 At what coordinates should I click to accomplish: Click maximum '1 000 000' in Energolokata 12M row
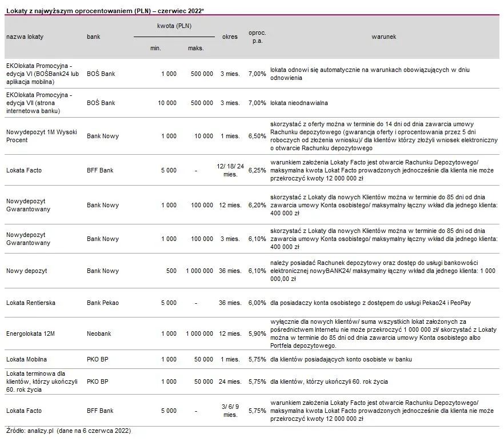pyautogui.click(x=199, y=333)
